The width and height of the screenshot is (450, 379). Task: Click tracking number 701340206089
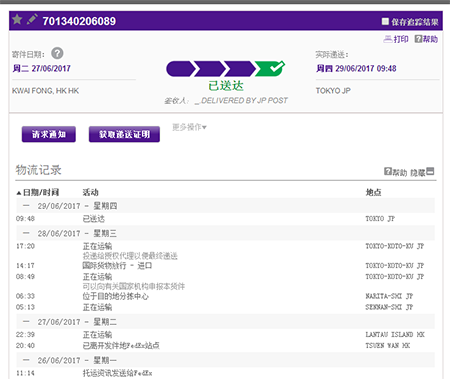79,21
